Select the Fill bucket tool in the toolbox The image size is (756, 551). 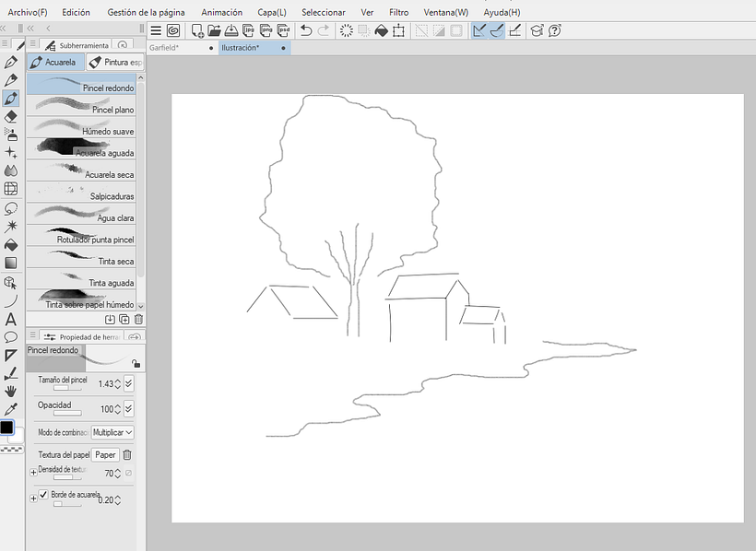click(x=11, y=245)
